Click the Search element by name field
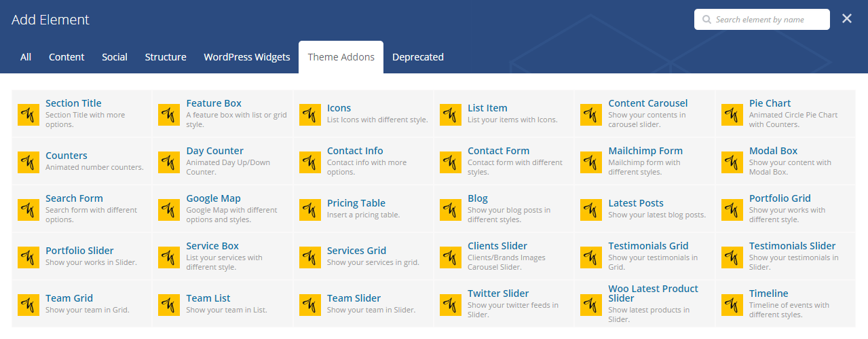868x339 pixels. point(768,20)
